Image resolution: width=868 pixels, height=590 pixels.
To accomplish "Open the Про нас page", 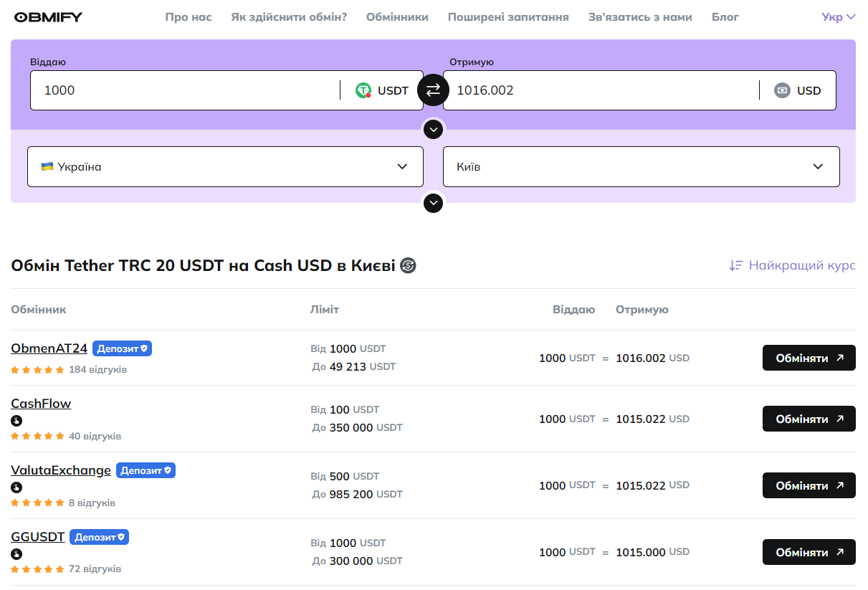I will (189, 17).
